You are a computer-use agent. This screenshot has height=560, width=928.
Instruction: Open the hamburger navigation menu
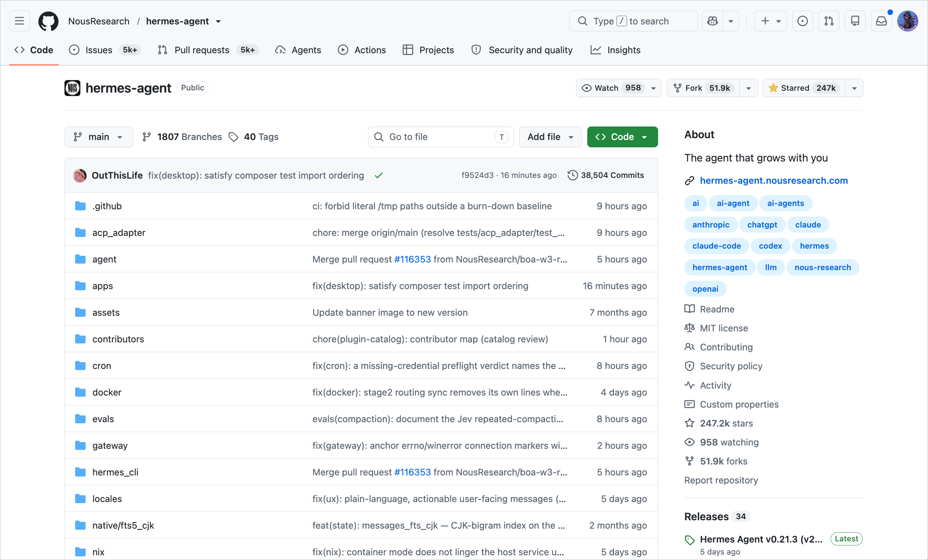(20, 21)
